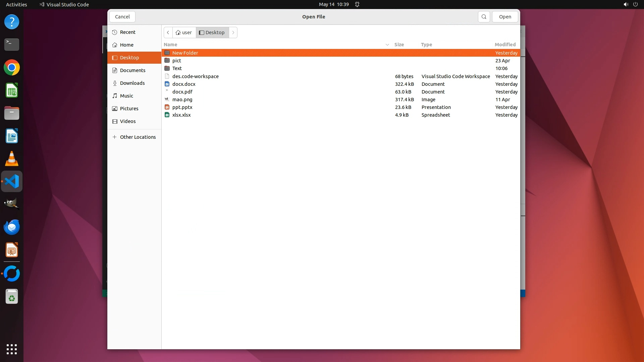
Task: Click the Google Chrome dock icon
Action: click(x=12, y=68)
